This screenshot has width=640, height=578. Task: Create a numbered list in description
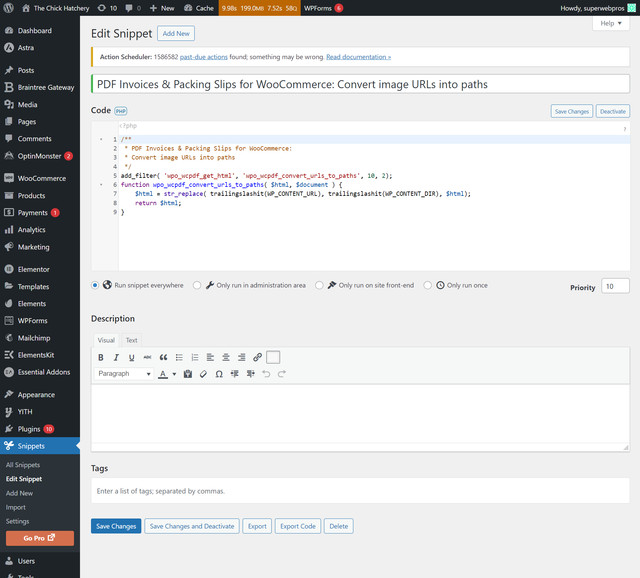[195, 358]
